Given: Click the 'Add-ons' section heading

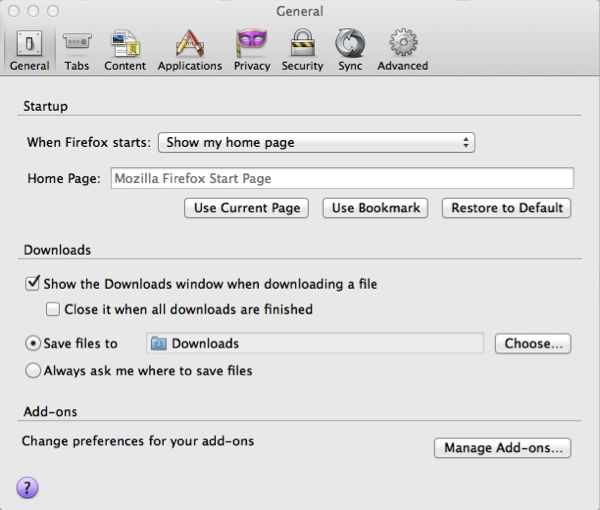Looking at the screenshot, I should (x=51, y=411).
